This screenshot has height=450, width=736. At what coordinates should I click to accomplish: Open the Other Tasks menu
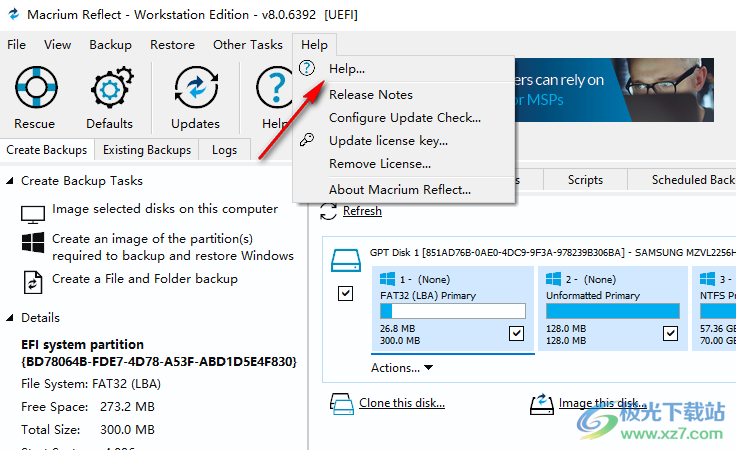point(248,45)
